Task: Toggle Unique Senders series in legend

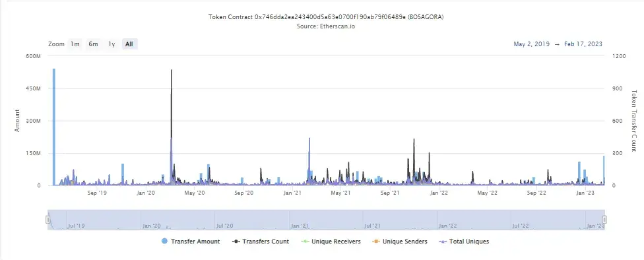Action: pos(400,242)
